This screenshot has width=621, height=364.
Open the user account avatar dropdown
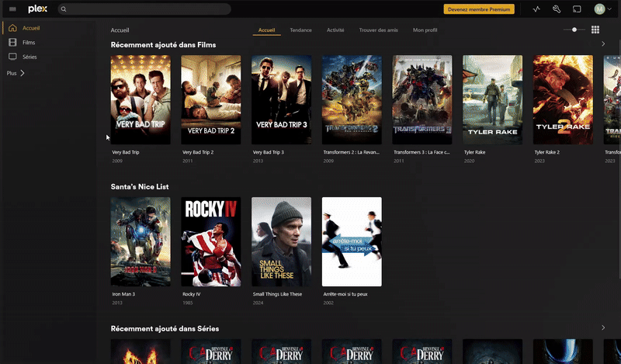(602, 9)
